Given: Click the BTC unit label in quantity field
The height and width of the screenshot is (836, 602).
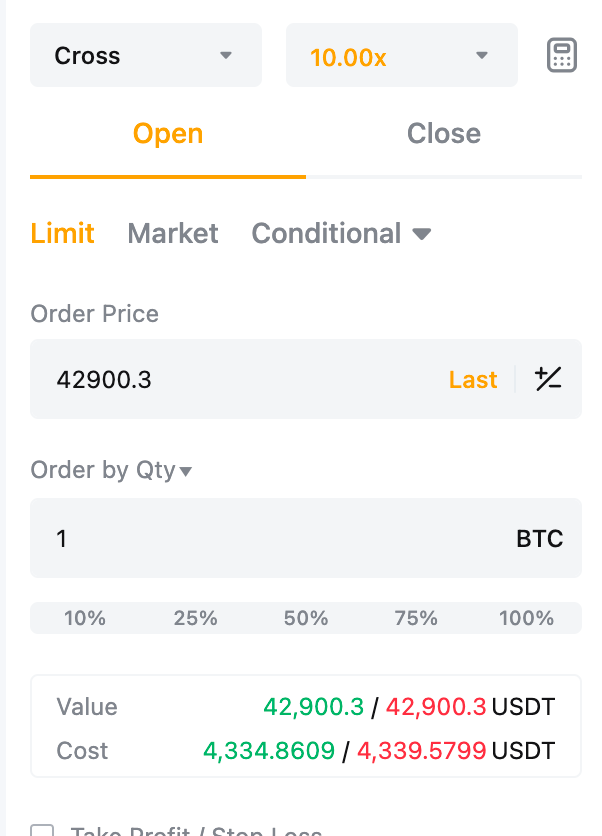Looking at the screenshot, I should point(539,539).
